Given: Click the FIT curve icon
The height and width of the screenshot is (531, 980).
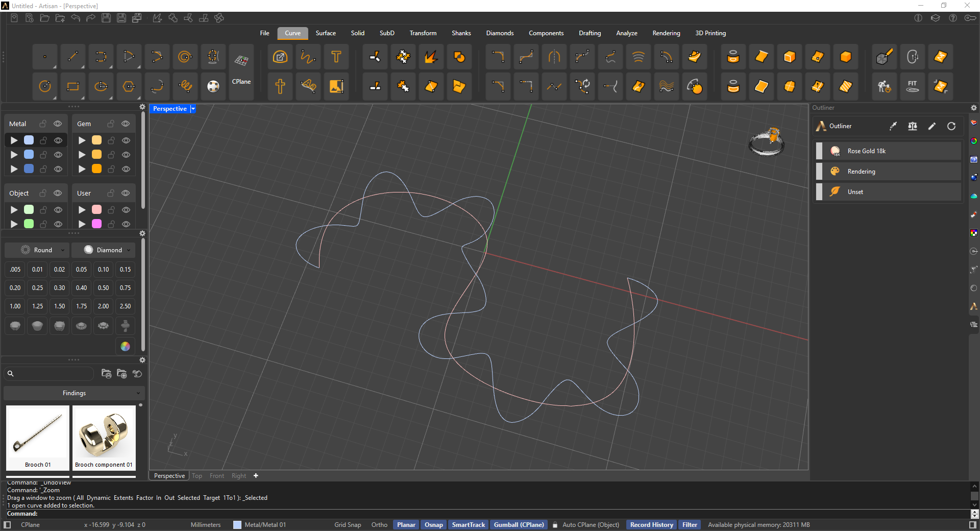Looking at the screenshot, I should (x=912, y=86).
